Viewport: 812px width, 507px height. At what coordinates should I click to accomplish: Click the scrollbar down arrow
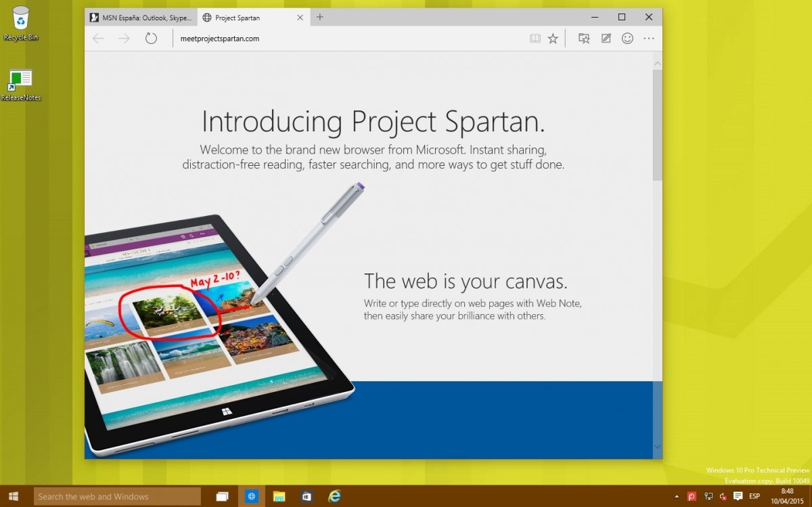657,447
